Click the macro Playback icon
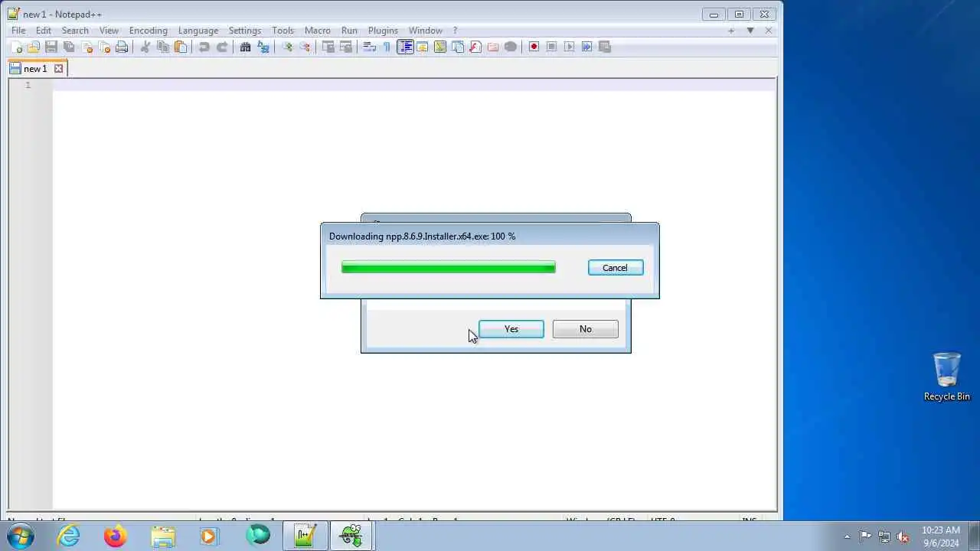Screen dimensions: 980x551 (569, 47)
